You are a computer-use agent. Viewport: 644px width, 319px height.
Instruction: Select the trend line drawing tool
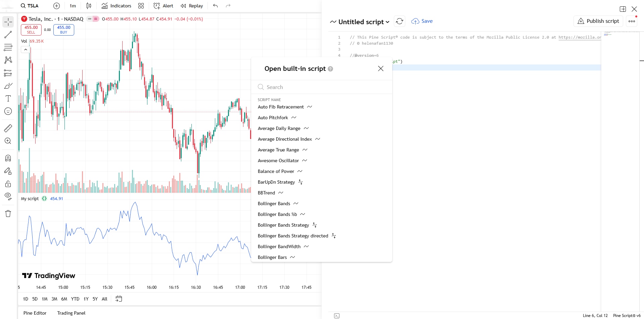[x=8, y=35]
